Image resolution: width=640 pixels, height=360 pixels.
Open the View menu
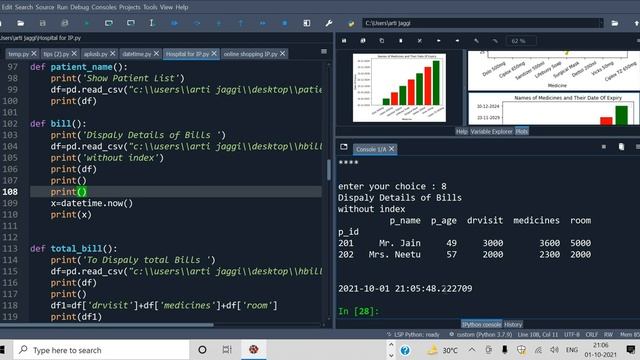[166, 7]
